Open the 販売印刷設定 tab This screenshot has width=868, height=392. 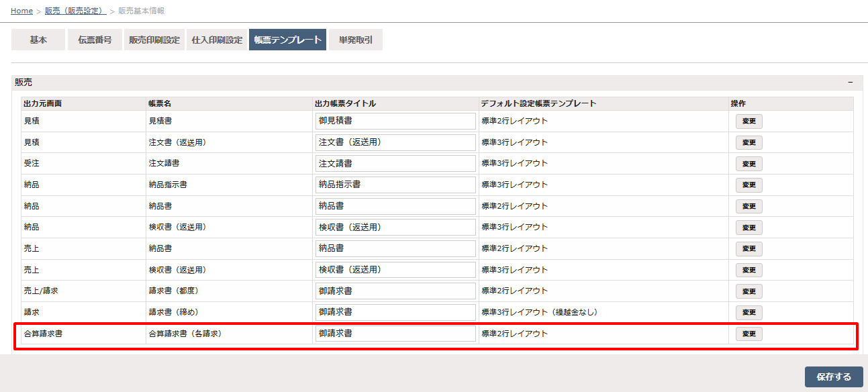(154, 40)
